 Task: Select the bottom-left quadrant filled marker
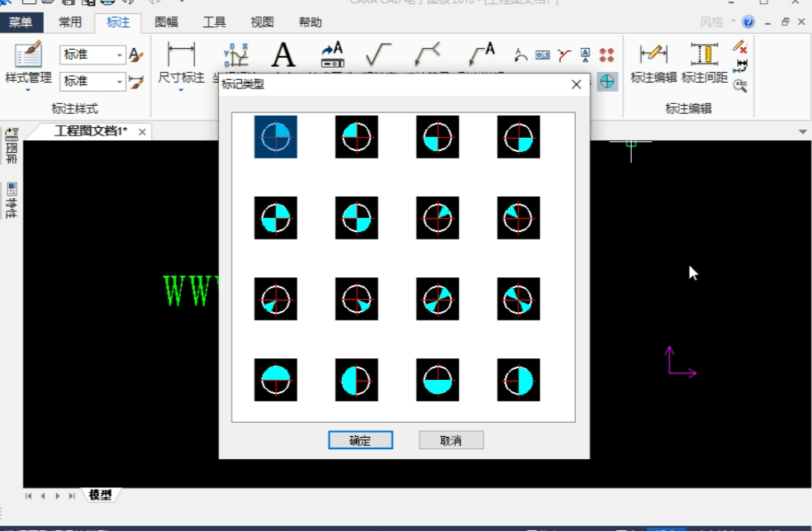pyautogui.click(x=437, y=136)
